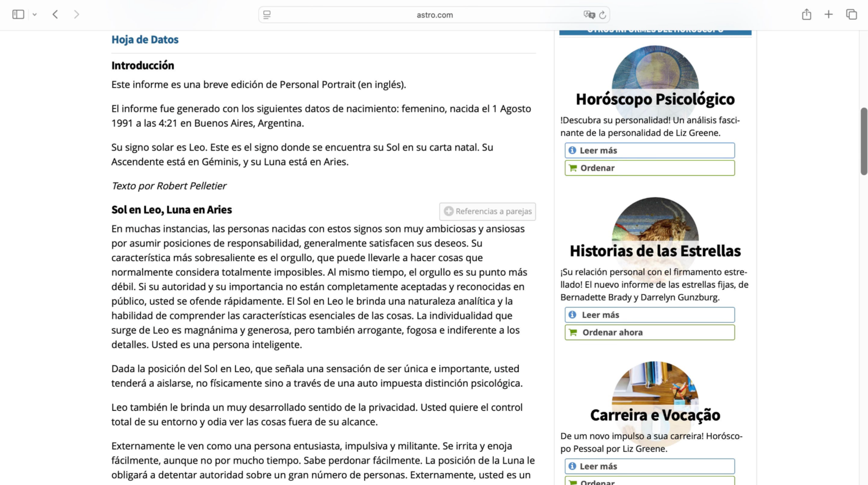The width and height of the screenshot is (868, 485).
Task: Click Ordenar ahora for Historias de las Estrellas
Action: pyautogui.click(x=649, y=333)
